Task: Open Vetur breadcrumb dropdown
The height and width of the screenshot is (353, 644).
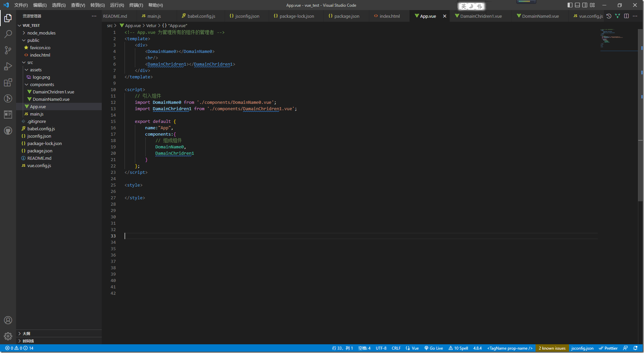Action: pos(151,25)
